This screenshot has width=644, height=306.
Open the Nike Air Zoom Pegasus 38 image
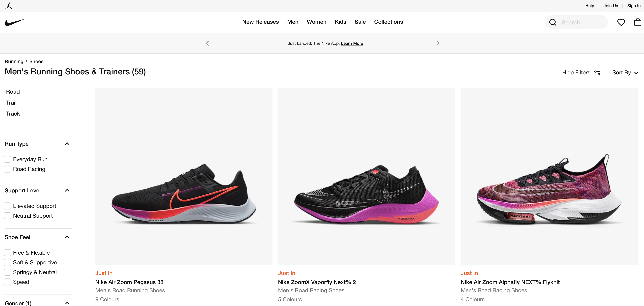pyautogui.click(x=184, y=176)
